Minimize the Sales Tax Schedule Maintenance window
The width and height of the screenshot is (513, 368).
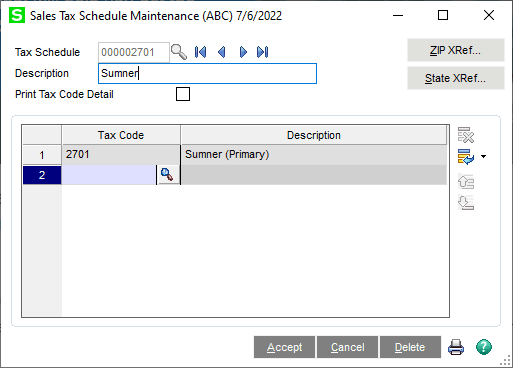pos(398,15)
